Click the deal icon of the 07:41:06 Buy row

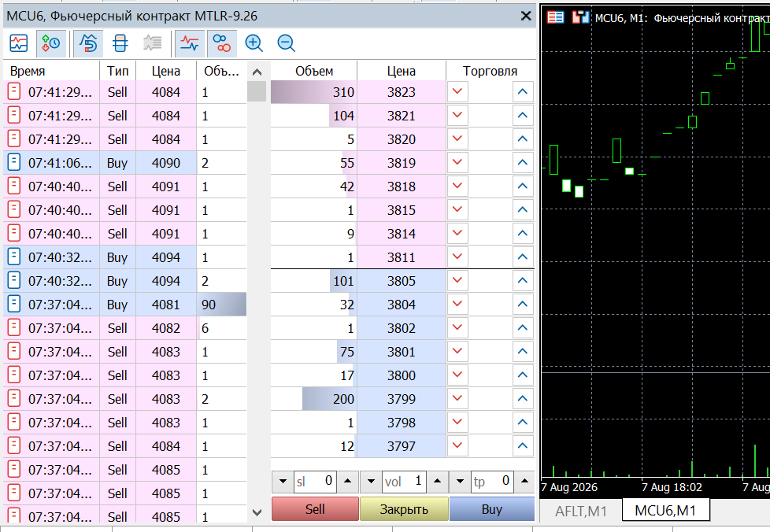(14, 162)
